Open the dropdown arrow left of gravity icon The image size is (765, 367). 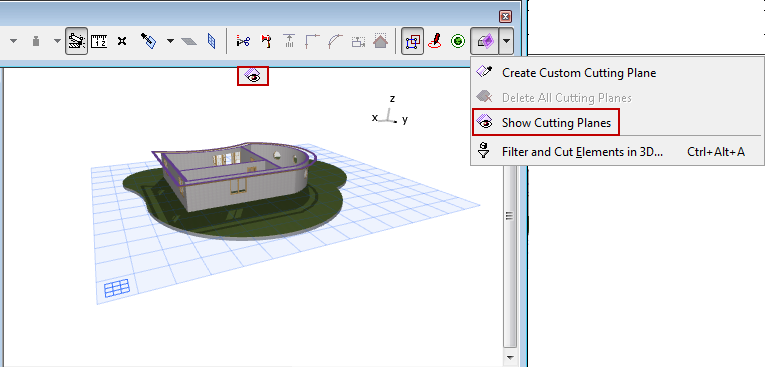click(x=13, y=41)
